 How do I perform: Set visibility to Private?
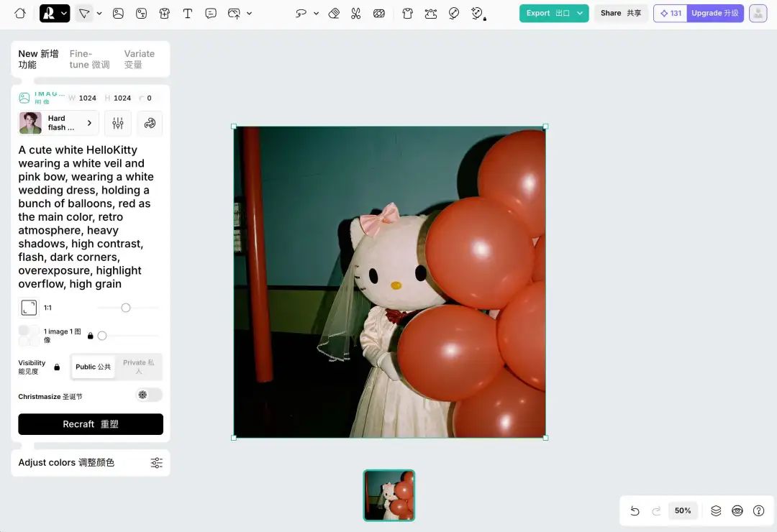coord(139,367)
